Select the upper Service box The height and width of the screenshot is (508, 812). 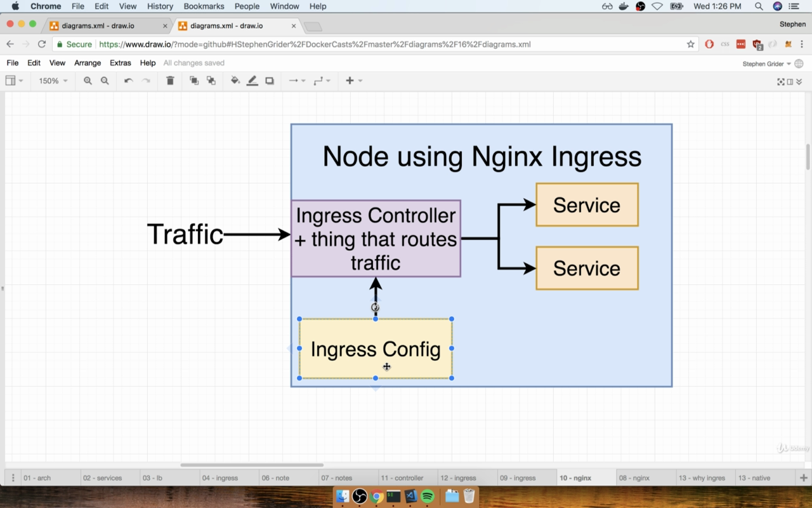tap(587, 204)
